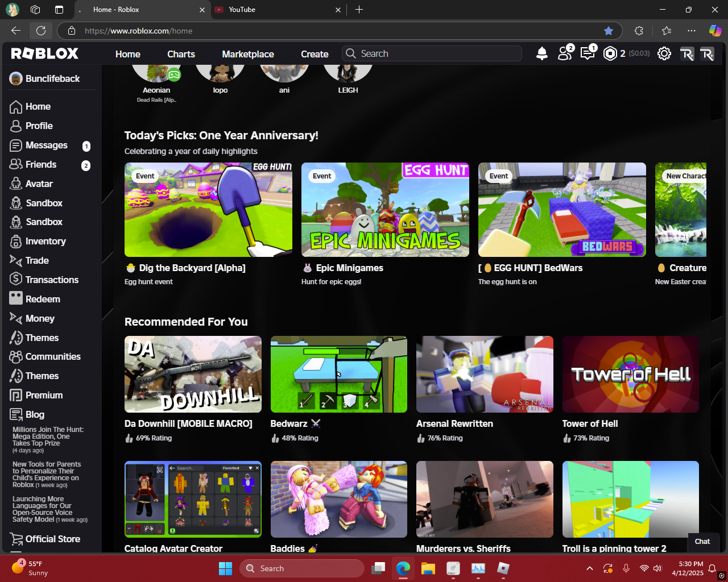Screen dimensions: 728x582
Task: Open the messages icon in the header
Action: [x=588, y=53]
